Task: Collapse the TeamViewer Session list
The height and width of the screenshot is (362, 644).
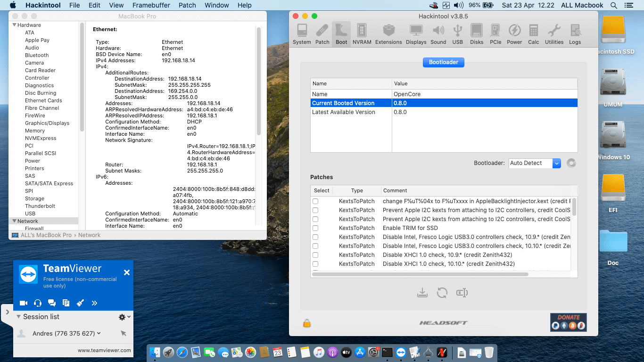Action: (x=18, y=317)
